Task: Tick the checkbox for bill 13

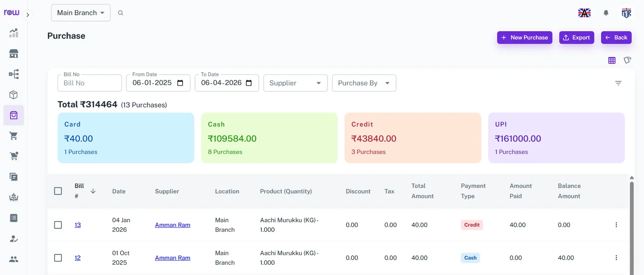Action: [x=58, y=225]
